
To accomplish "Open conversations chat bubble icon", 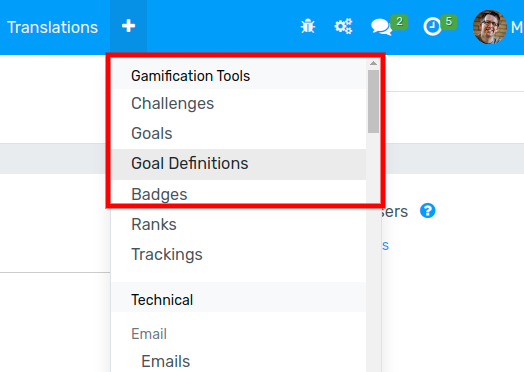I will (381, 27).
